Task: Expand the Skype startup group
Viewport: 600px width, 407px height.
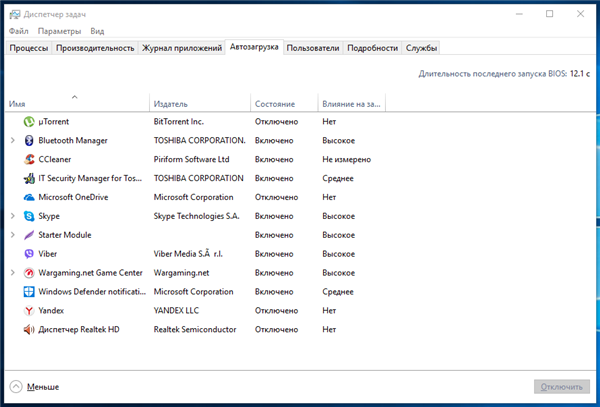Action: click(13, 216)
